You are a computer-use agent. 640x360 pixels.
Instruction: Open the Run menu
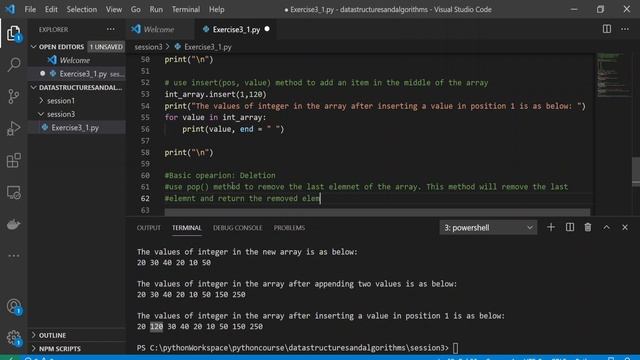(x=156, y=9)
